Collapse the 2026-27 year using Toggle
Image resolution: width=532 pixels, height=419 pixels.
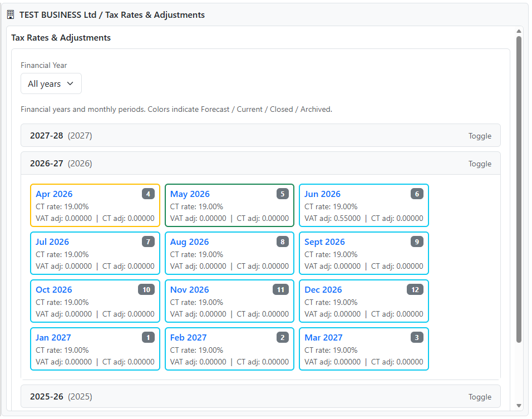(479, 164)
